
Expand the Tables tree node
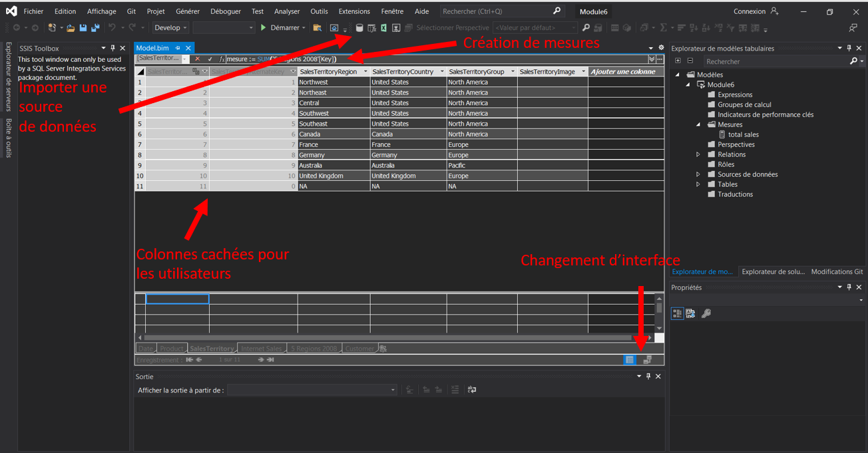coord(698,184)
